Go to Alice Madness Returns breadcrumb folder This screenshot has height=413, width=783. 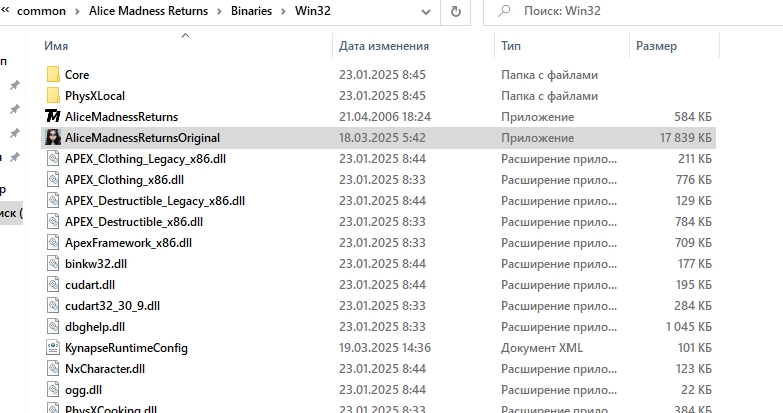click(x=148, y=11)
